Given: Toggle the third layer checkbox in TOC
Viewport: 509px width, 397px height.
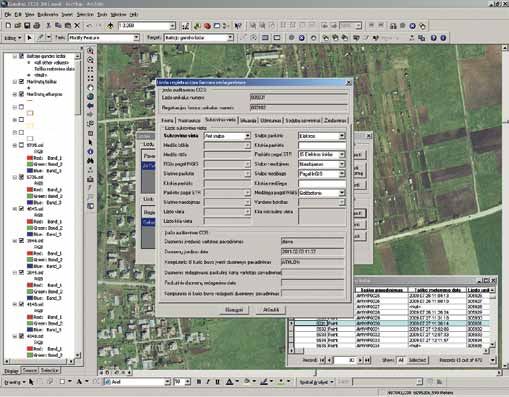Looking at the screenshot, I should pos(22,94).
